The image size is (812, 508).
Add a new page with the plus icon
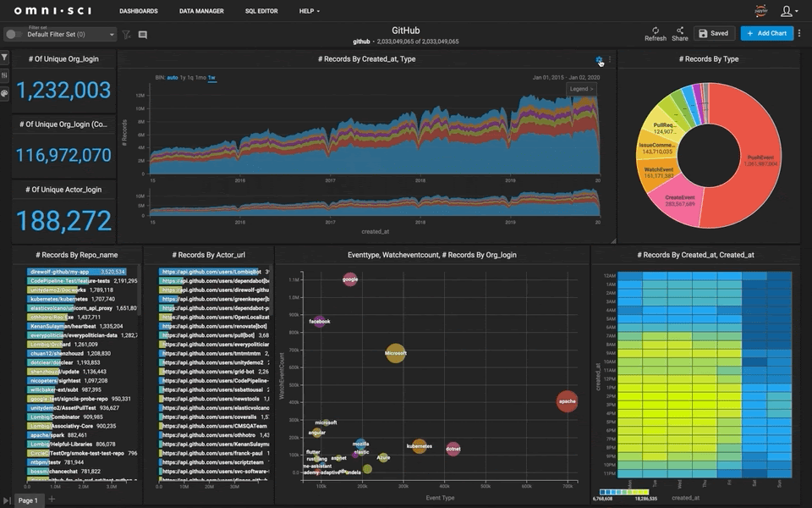tap(52, 500)
